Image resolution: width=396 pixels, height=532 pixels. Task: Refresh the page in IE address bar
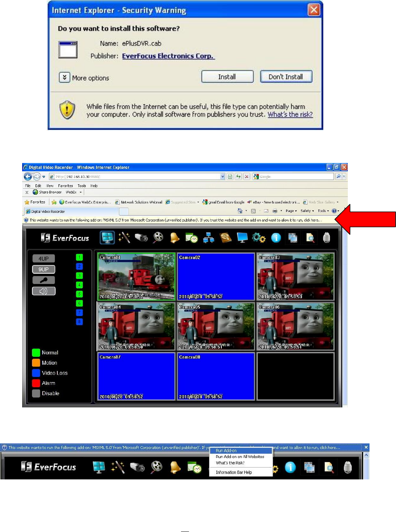tap(238, 176)
